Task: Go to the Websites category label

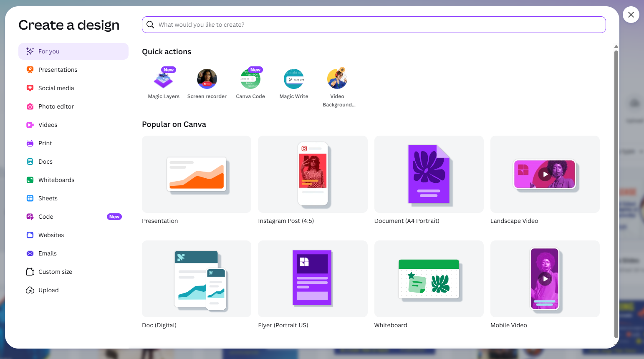Action: coord(51,235)
